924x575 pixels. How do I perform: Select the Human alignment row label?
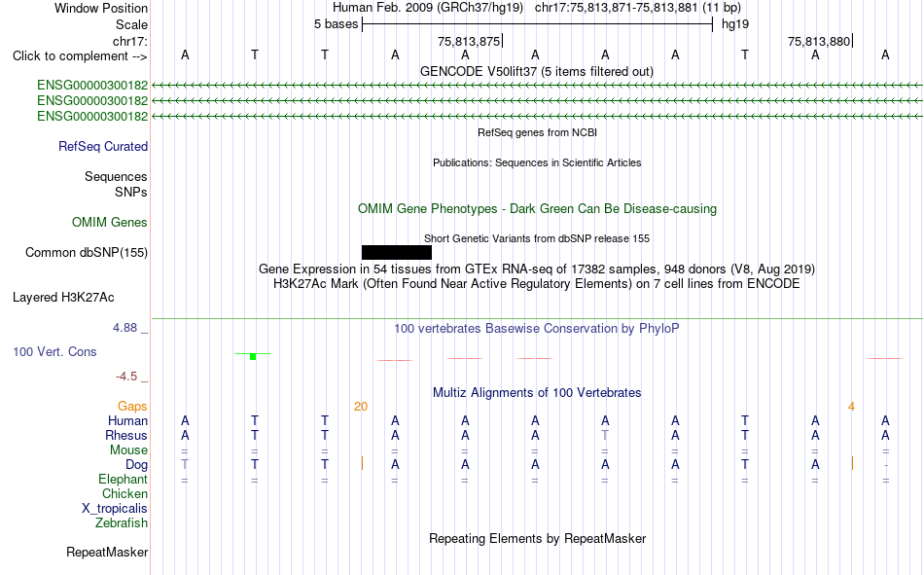pyautogui.click(x=127, y=421)
